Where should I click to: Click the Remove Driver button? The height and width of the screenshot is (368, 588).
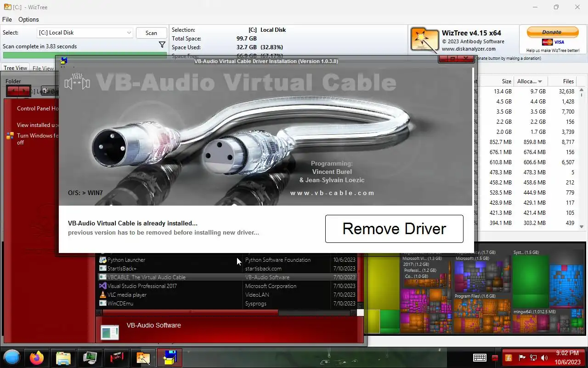[394, 229]
